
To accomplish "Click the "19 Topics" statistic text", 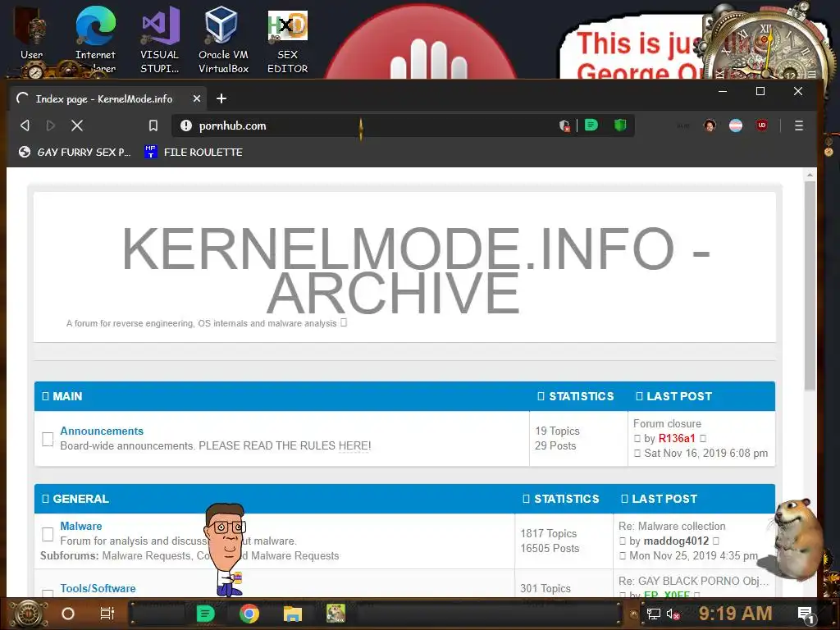I will tap(557, 431).
